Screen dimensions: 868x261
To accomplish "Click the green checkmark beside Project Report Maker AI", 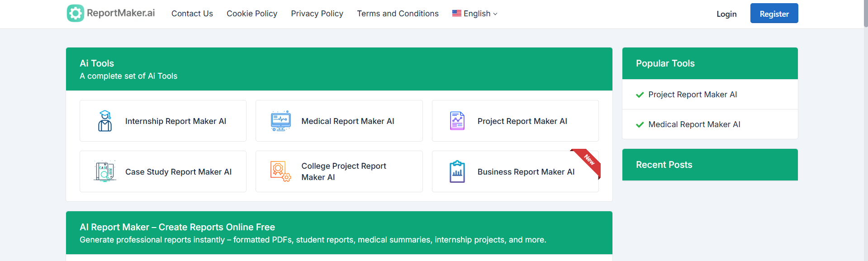I will [640, 95].
